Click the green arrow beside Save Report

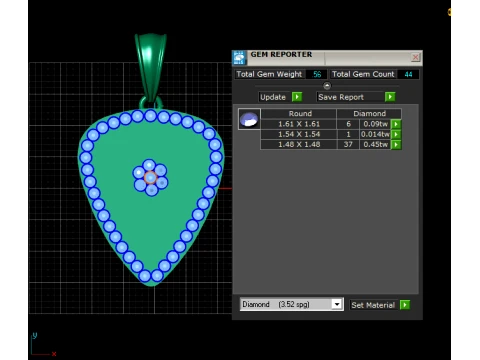390,97
